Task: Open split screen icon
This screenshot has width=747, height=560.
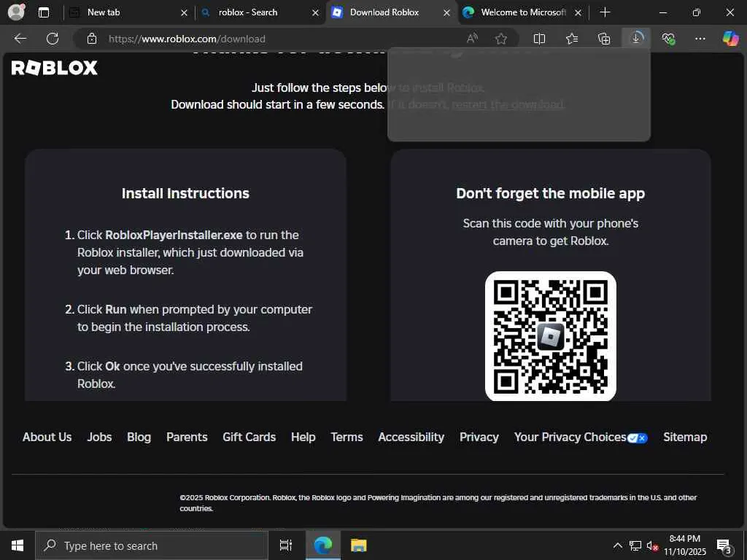Action: click(x=539, y=39)
